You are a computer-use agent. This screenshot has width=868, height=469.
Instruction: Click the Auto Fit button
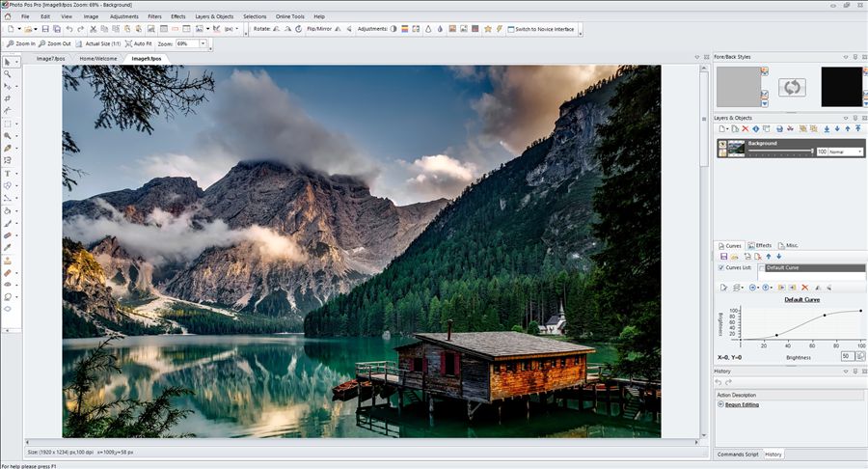[138, 43]
